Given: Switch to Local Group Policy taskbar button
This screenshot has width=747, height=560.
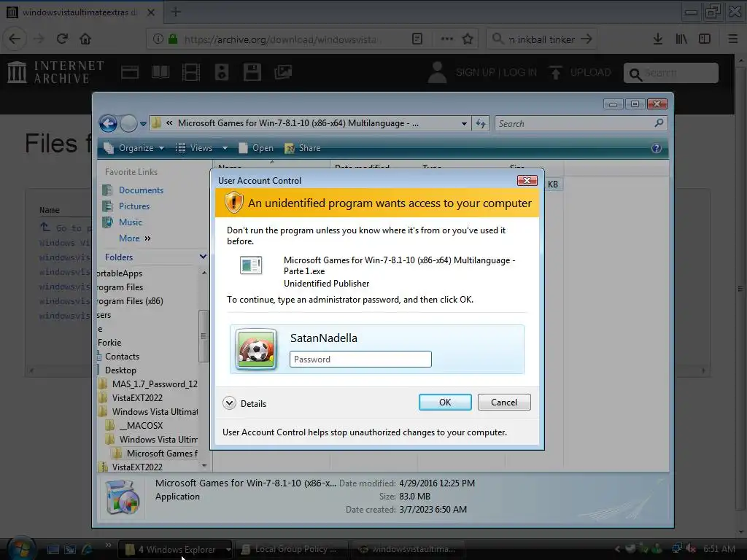Looking at the screenshot, I should coord(291,550).
